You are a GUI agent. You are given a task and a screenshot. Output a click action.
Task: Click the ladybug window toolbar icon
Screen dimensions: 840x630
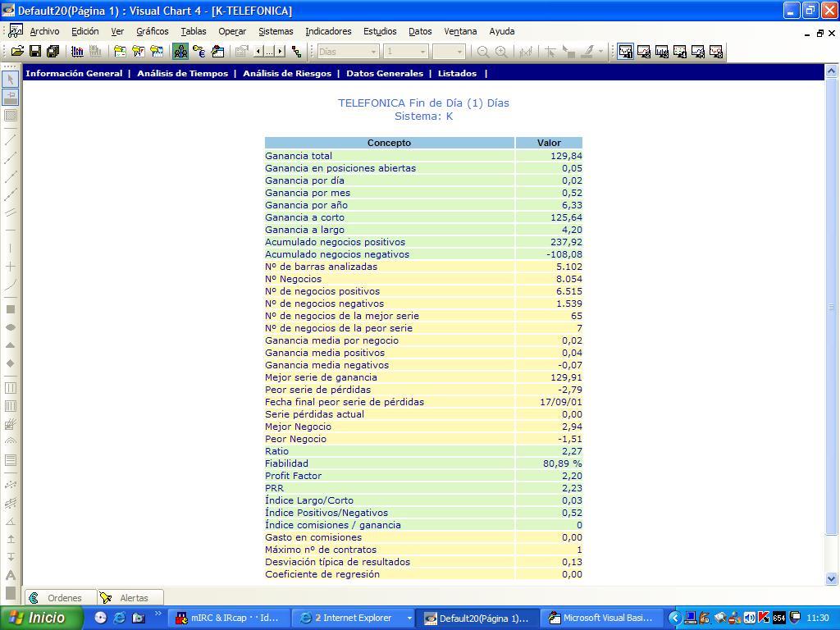[217, 52]
